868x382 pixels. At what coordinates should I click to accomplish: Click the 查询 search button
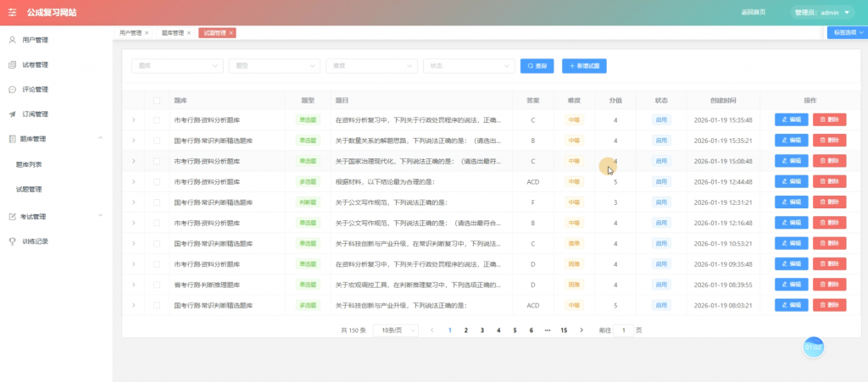[537, 66]
